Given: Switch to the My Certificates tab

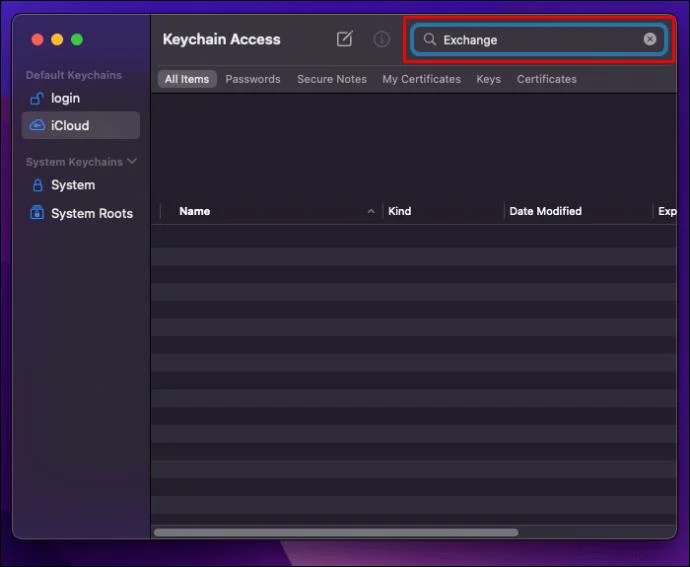Looking at the screenshot, I should [422, 79].
